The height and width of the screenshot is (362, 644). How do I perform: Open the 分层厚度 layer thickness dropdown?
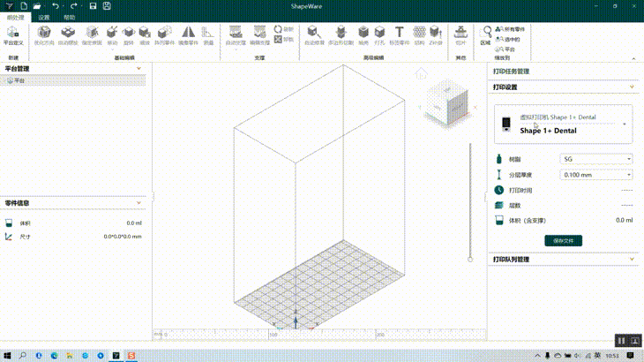(596, 175)
